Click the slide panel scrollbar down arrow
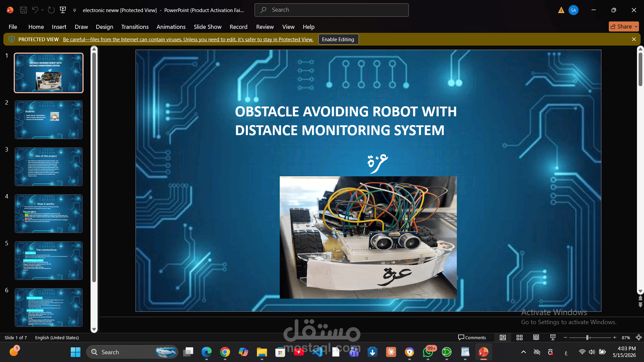Screen dimensions: 644x362 click(x=94, y=329)
